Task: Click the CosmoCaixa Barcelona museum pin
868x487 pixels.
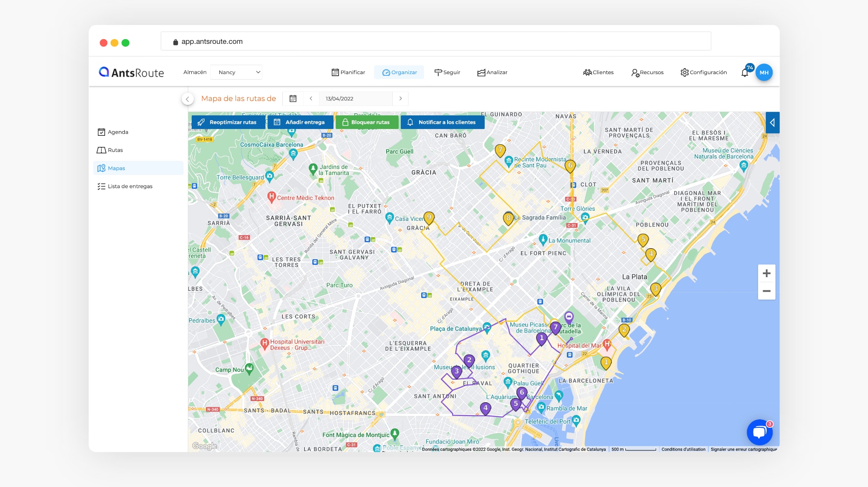Action: [x=293, y=154]
